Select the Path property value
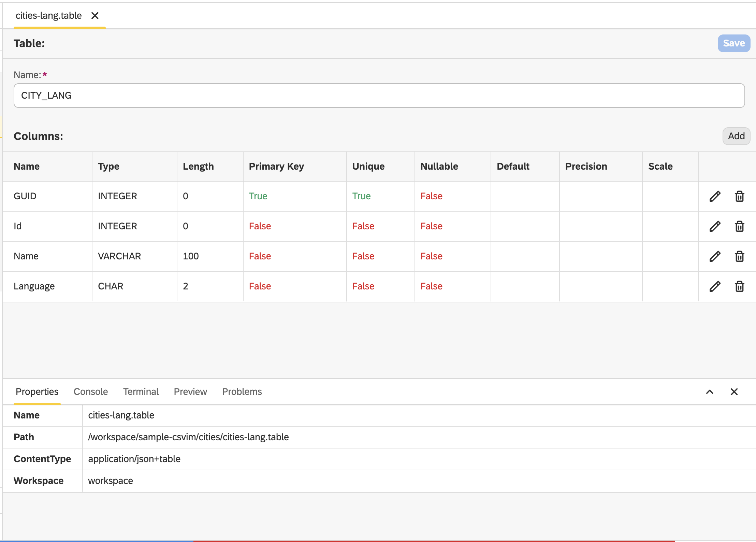756x542 pixels. (x=188, y=437)
